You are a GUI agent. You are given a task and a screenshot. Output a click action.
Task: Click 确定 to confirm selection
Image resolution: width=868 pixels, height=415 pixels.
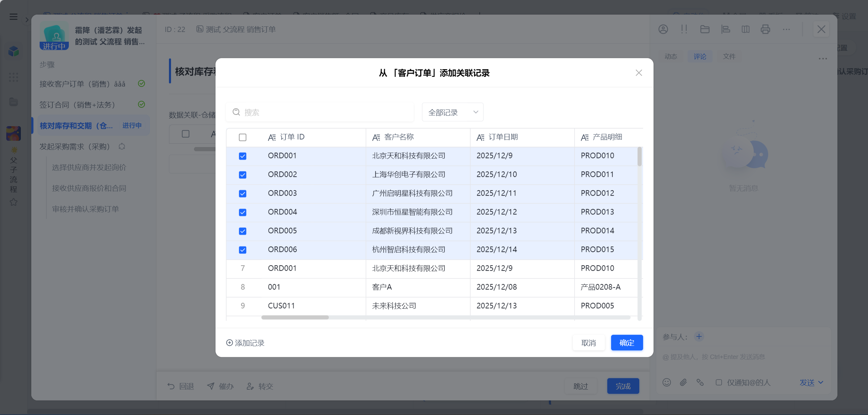coord(627,343)
